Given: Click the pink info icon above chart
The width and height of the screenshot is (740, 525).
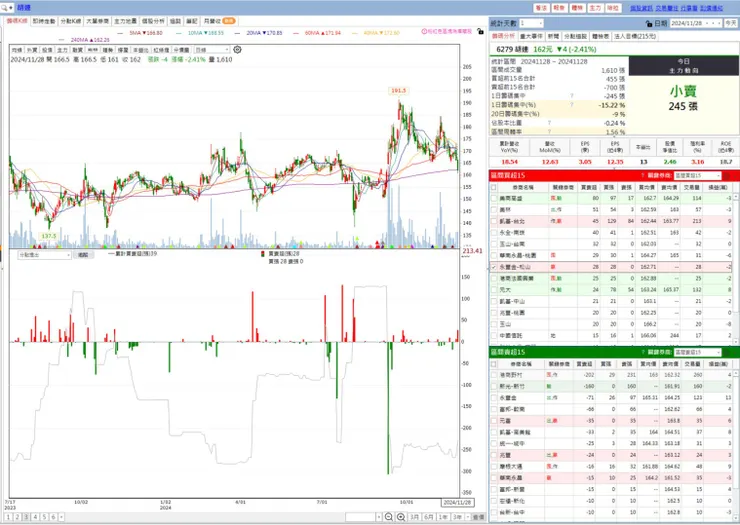Looking at the screenshot, I should [424, 32].
